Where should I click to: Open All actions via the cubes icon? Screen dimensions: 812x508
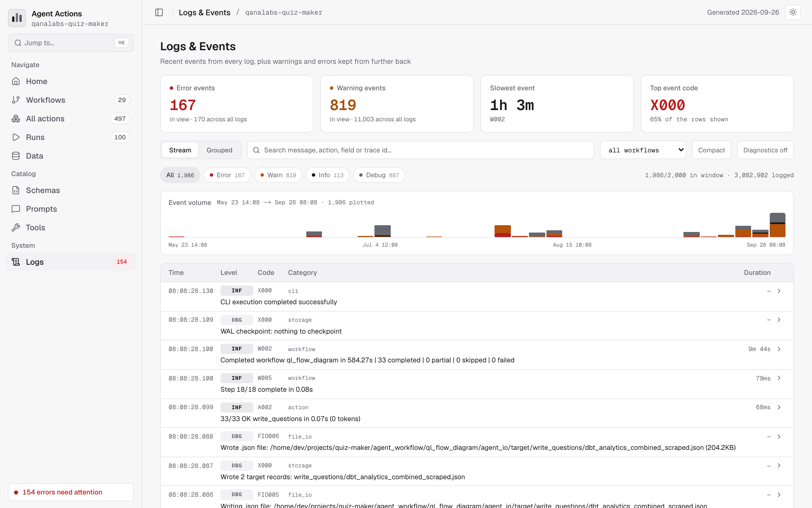click(x=16, y=119)
